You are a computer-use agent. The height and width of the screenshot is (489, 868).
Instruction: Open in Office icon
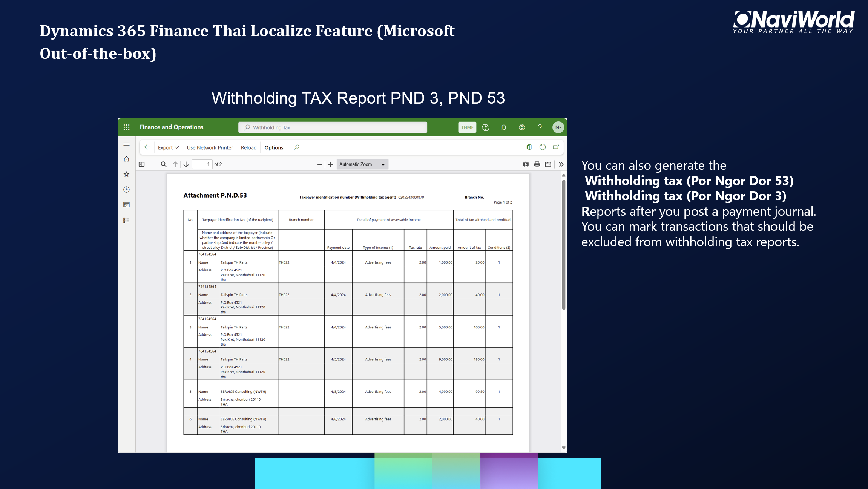(x=529, y=147)
